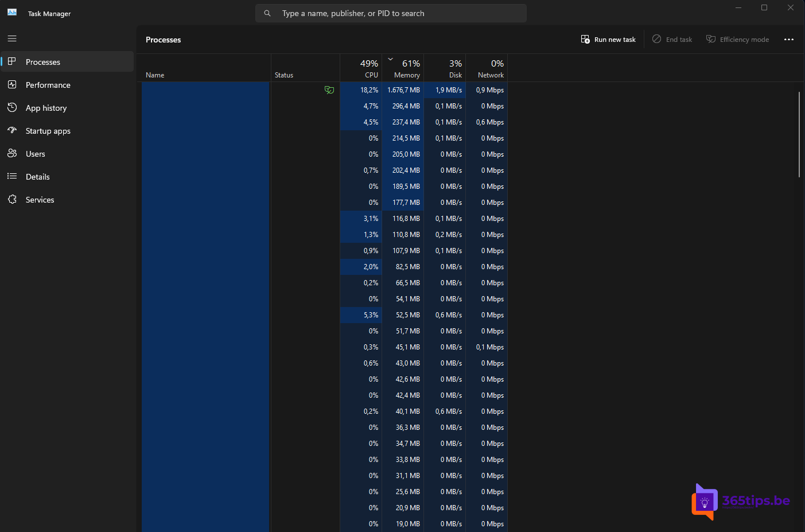Click the Task Manager app icon

(x=12, y=12)
